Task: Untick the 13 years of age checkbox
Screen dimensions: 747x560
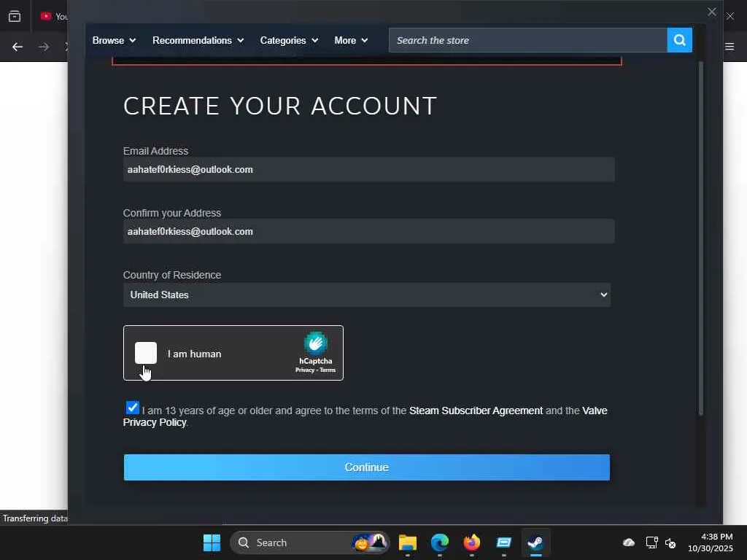Action: (x=133, y=408)
